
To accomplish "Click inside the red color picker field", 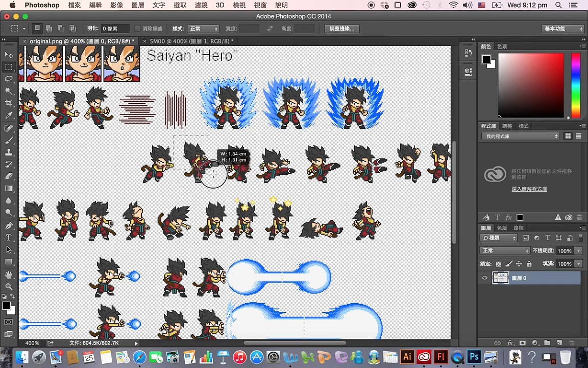I will (531, 84).
